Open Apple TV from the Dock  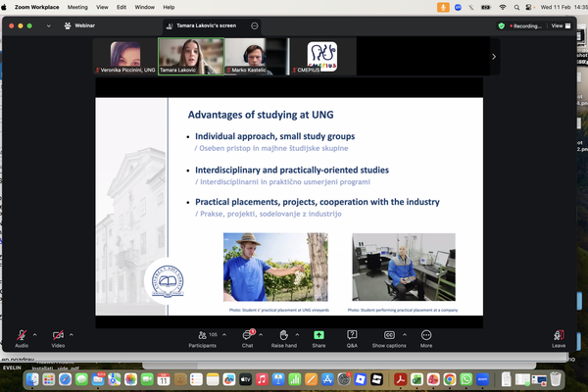246,379
